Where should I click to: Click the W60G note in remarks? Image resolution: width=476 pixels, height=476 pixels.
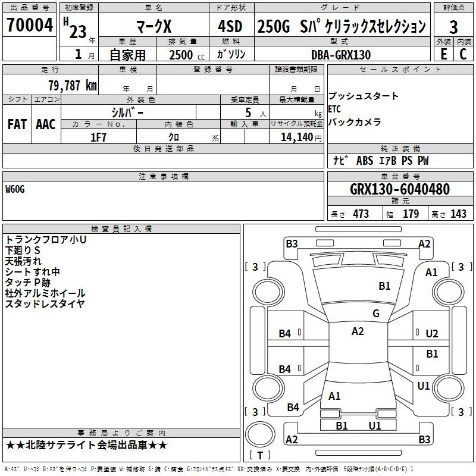click(15, 189)
